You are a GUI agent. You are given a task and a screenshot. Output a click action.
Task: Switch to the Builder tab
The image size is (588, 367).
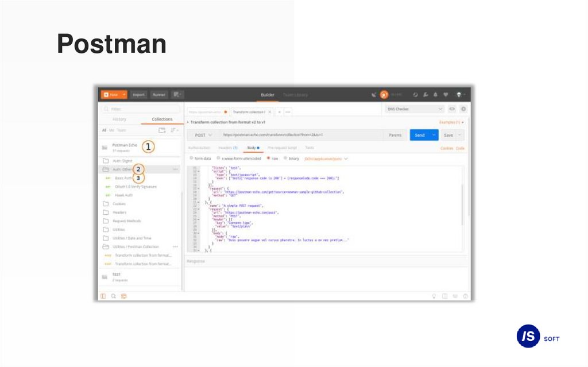coord(268,95)
